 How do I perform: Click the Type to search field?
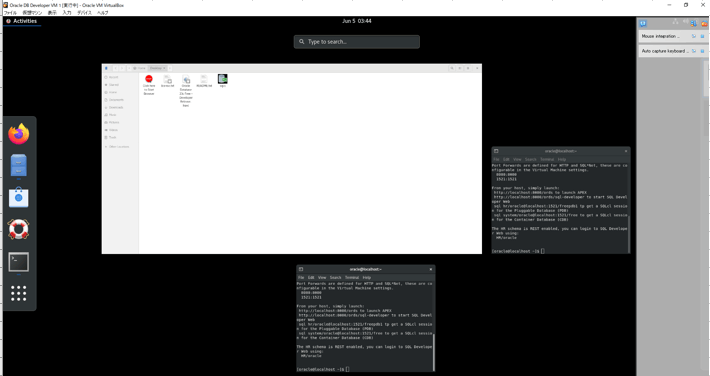(x=357, y=42)
